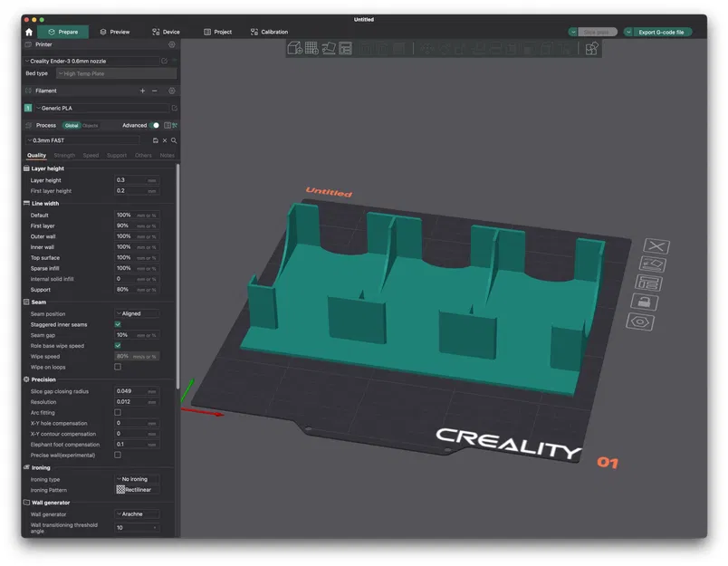Image resolution: width=728 pixels, height=566 pixels.
Task: Lock the plate icon beside bed
Action: click(645, 302)
